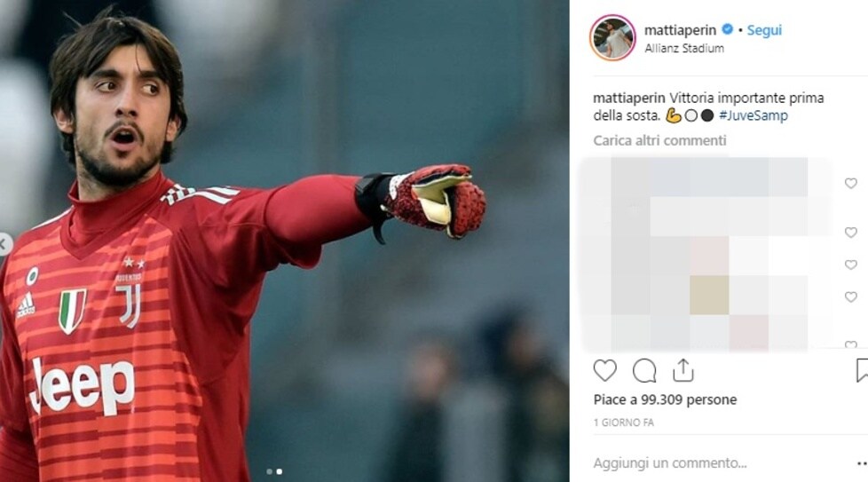Open Allianz Stadium location link
This screenshot has height=482, width=868.
pyautogui.click(x=684, y=48)
